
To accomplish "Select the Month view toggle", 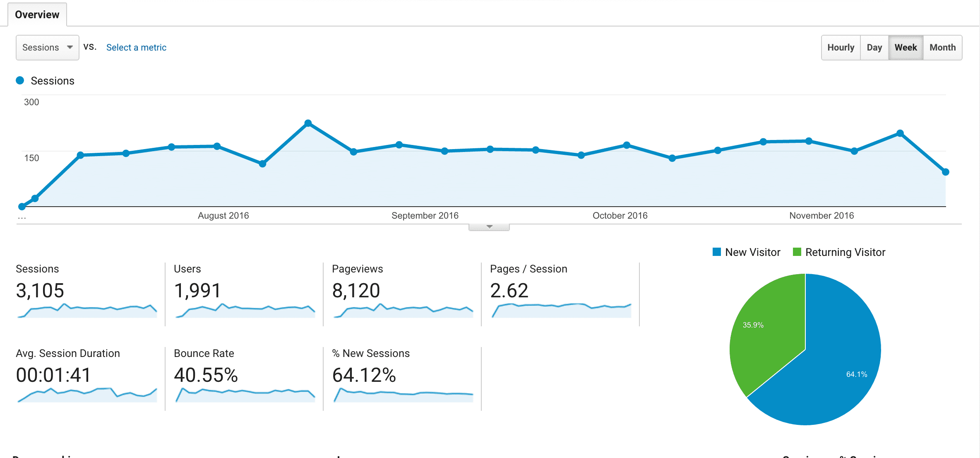I will (943, 48).
